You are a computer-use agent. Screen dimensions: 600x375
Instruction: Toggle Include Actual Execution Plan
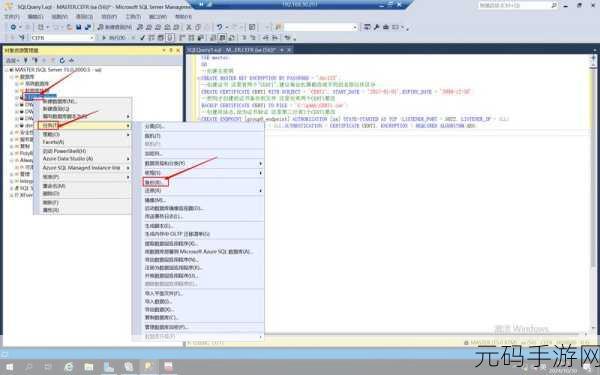click(x=182, y=38)
